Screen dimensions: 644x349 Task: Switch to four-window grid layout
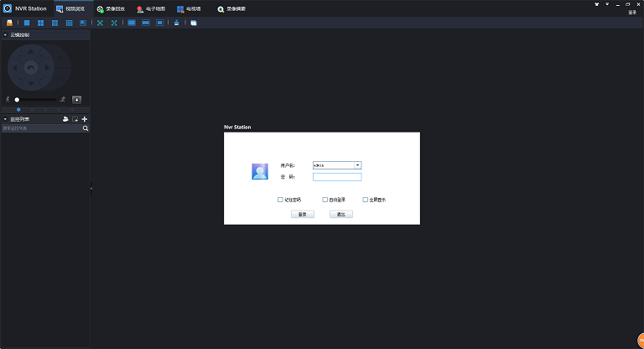coord(40,23)
